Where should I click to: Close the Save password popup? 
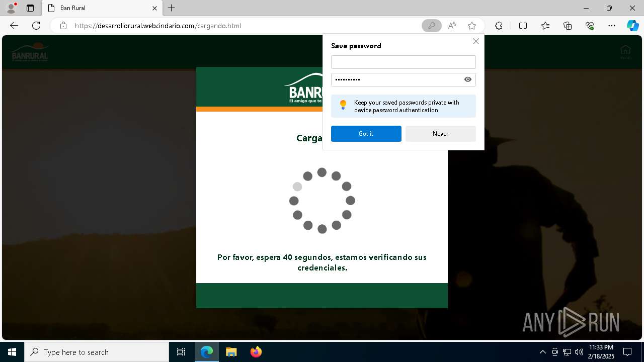[x=475, y=41]
